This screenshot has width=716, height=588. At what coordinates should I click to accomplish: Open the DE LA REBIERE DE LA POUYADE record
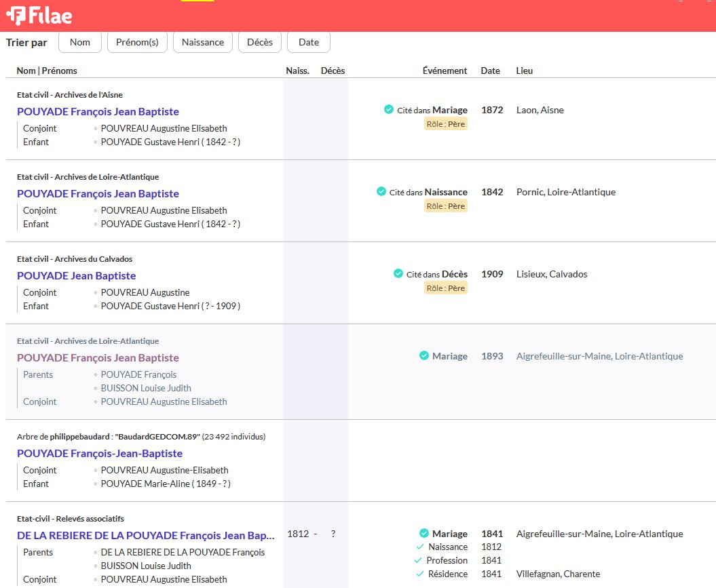click(x=146, y=536)
